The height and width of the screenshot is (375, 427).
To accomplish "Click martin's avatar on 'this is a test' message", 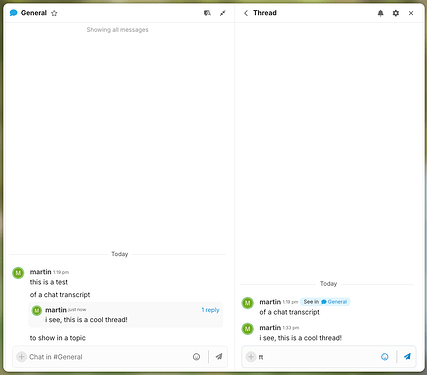I will (18, 273).
